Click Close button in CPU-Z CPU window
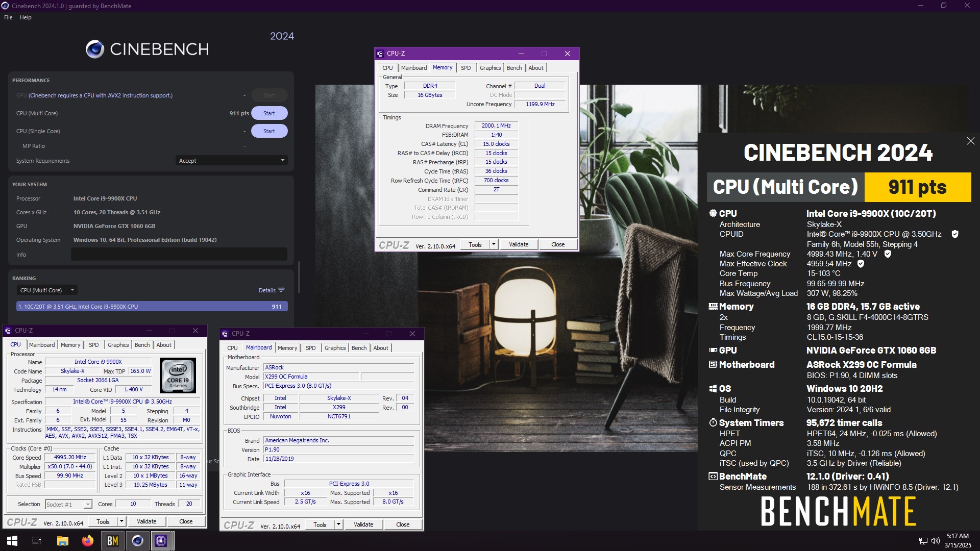Screen dimensions: 980x551 click(x=186, y=521)
